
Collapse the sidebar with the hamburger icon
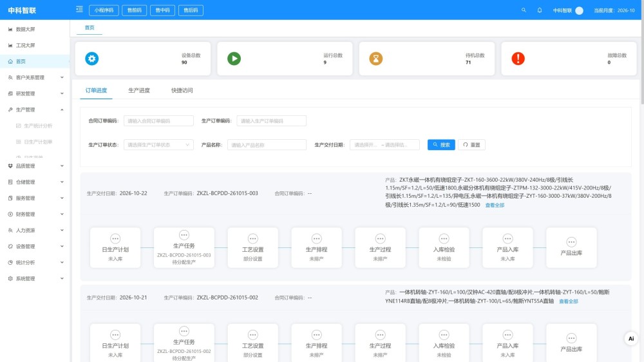click(79, 10)
